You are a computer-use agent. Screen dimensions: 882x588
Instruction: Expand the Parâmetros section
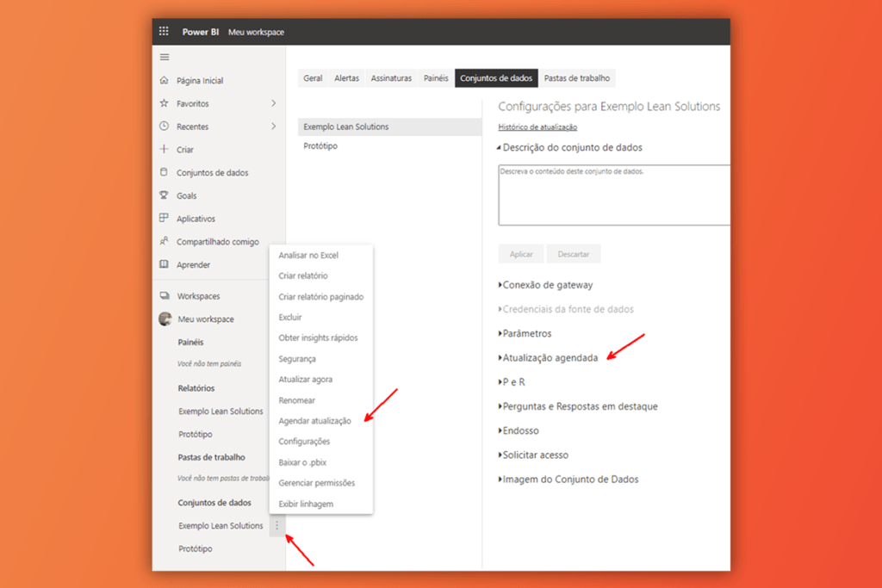525,333
